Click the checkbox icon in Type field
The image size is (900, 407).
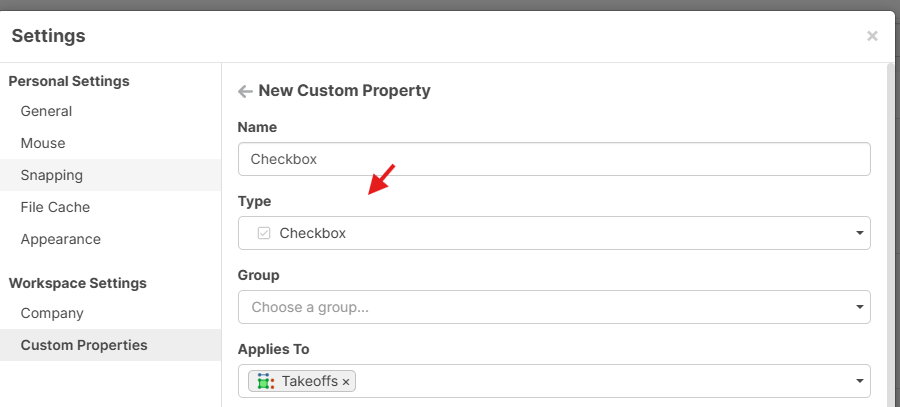pos(264,233)
